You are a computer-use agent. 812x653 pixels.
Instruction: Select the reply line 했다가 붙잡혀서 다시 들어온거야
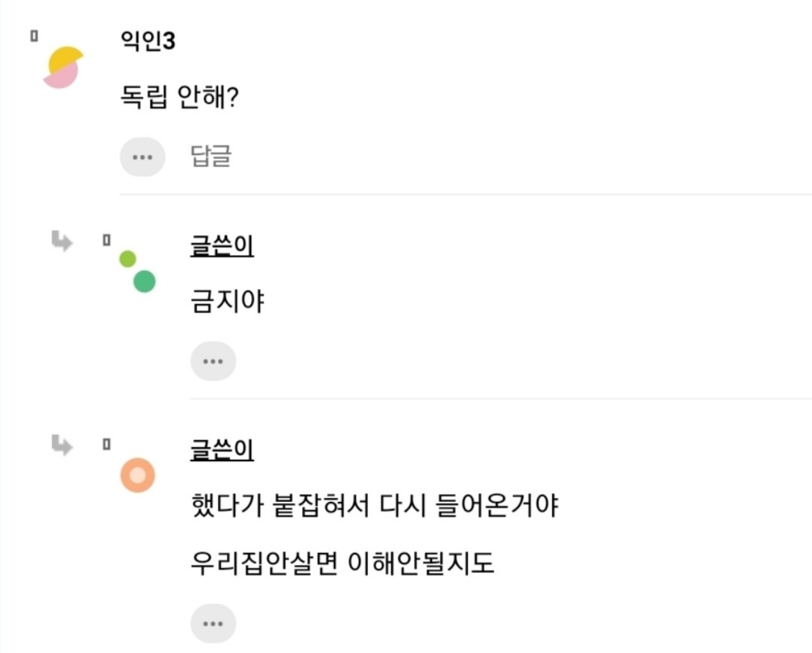(374, 505)
